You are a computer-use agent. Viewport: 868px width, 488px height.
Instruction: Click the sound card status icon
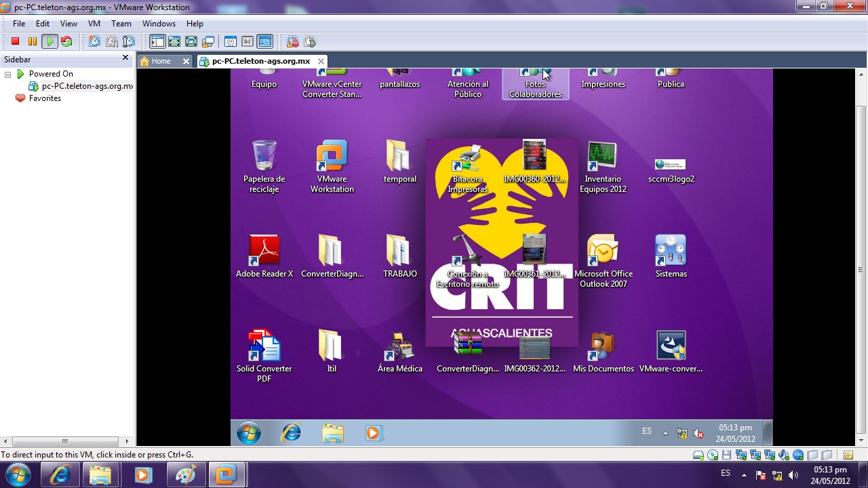pos(784,455)
